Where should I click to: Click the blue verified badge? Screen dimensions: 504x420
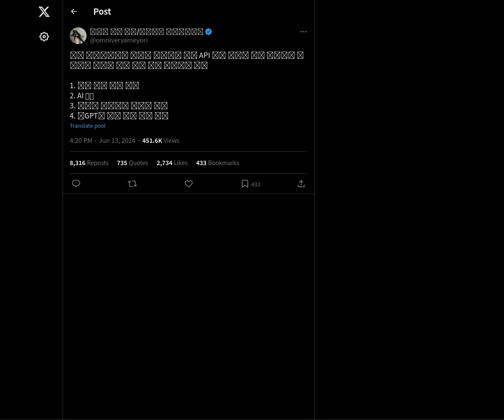[208, 31]
